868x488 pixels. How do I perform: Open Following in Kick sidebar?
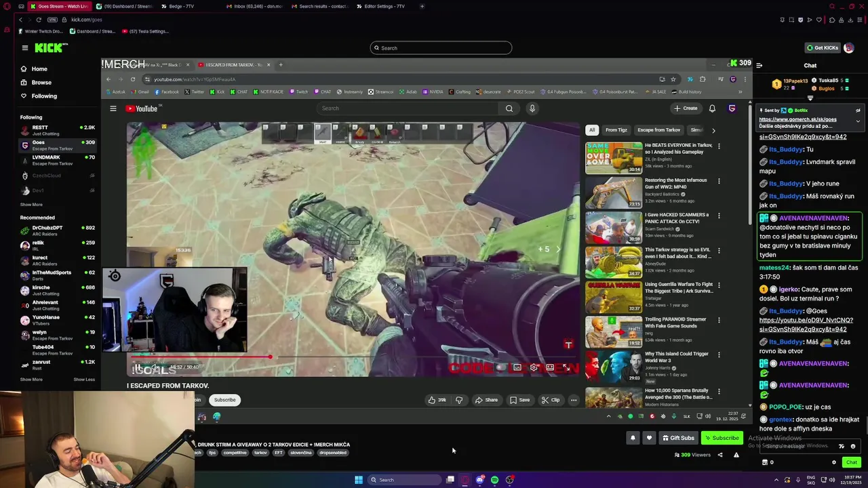(x=38, y=96)
